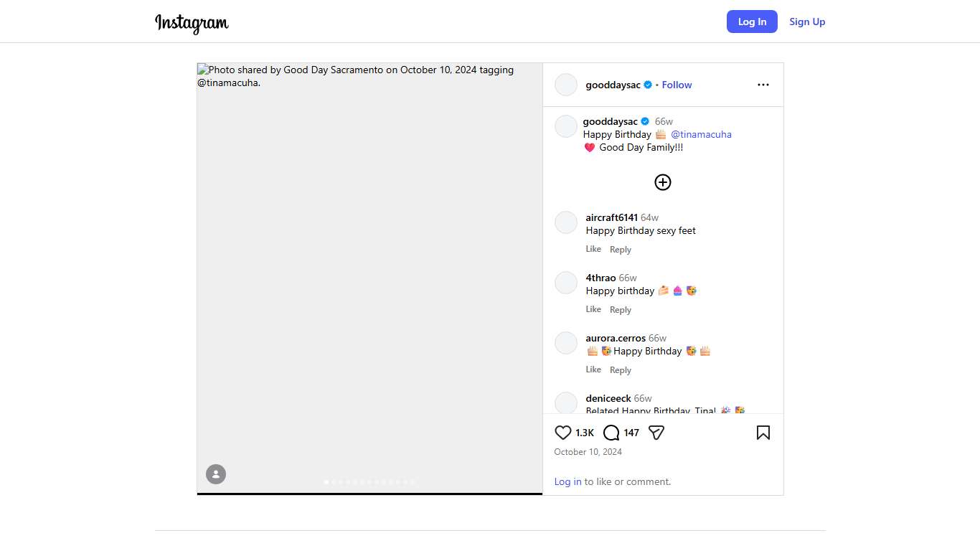The width and height of the screenshot is (980, 551).
Task: Click aircraft6141's avatar
Action: pyautogui.click(x=566, y=222)
